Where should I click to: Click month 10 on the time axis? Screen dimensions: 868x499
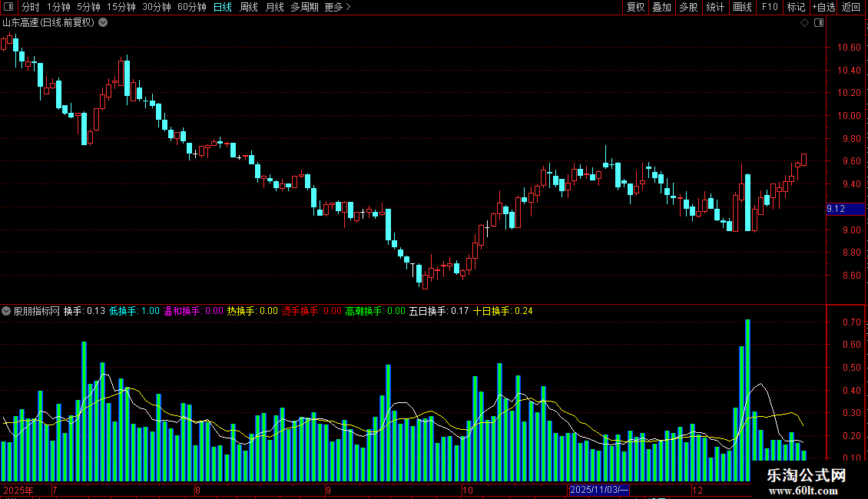[x=468, y=490]
